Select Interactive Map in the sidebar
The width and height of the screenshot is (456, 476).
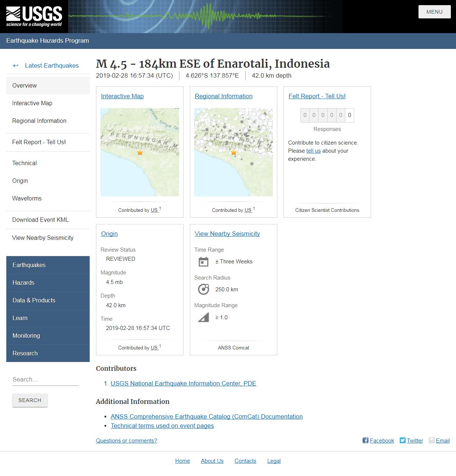coord(48,103)
